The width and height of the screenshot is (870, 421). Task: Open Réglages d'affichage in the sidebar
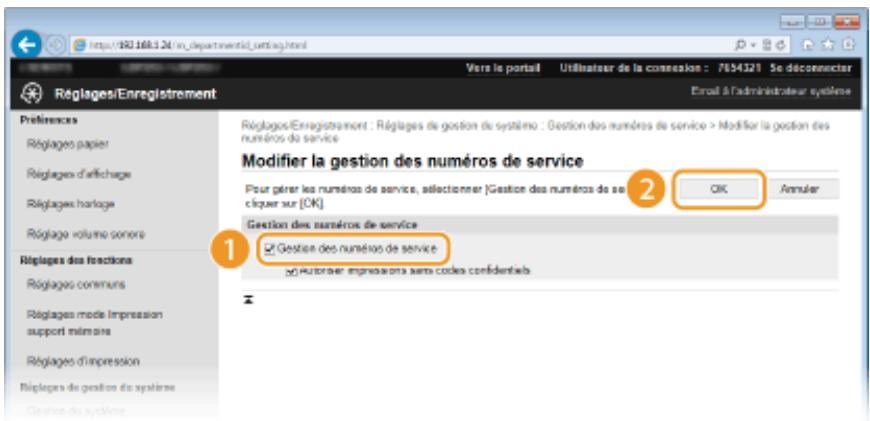79,174
